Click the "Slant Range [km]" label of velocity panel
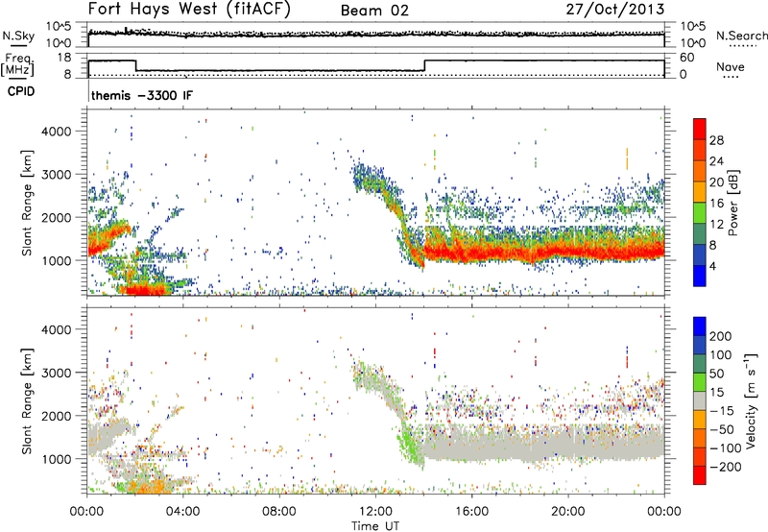768x532 pixels. [x=27, y=400]
